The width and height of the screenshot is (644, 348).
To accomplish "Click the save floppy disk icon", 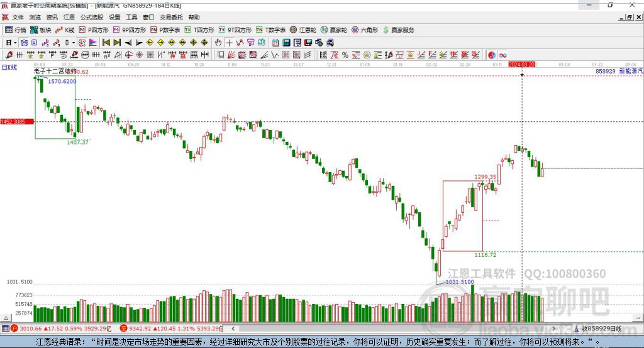I will 308,43.
